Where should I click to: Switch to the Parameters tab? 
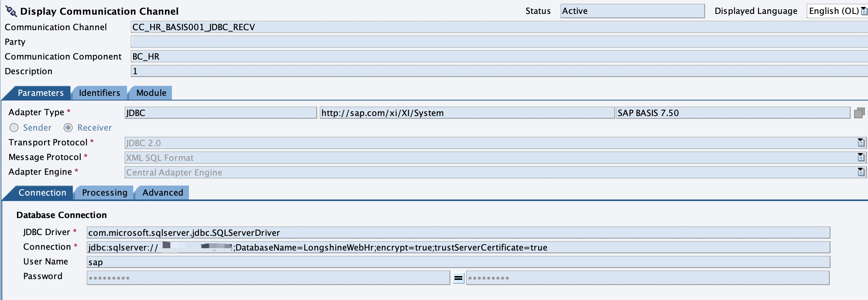coord(40,93)
